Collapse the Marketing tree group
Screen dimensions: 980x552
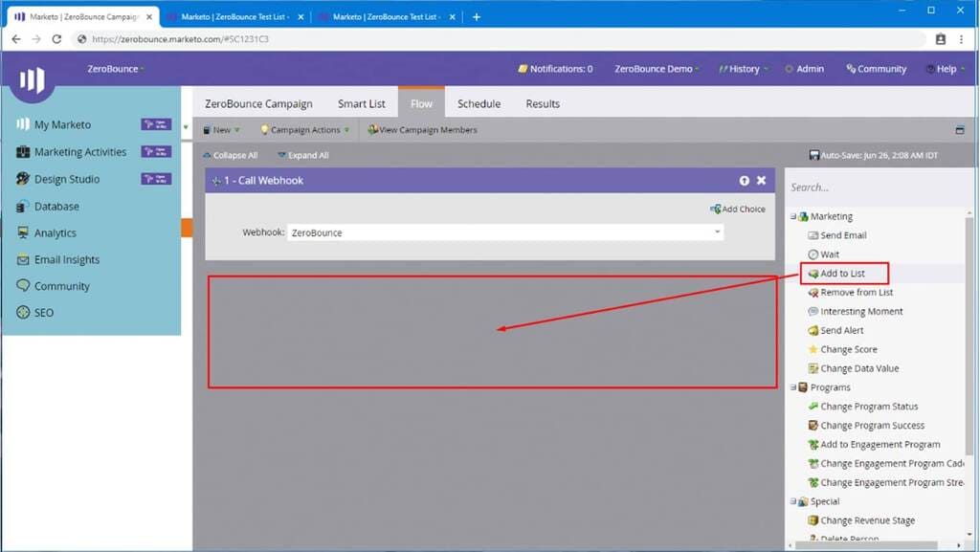pos(793,216)
